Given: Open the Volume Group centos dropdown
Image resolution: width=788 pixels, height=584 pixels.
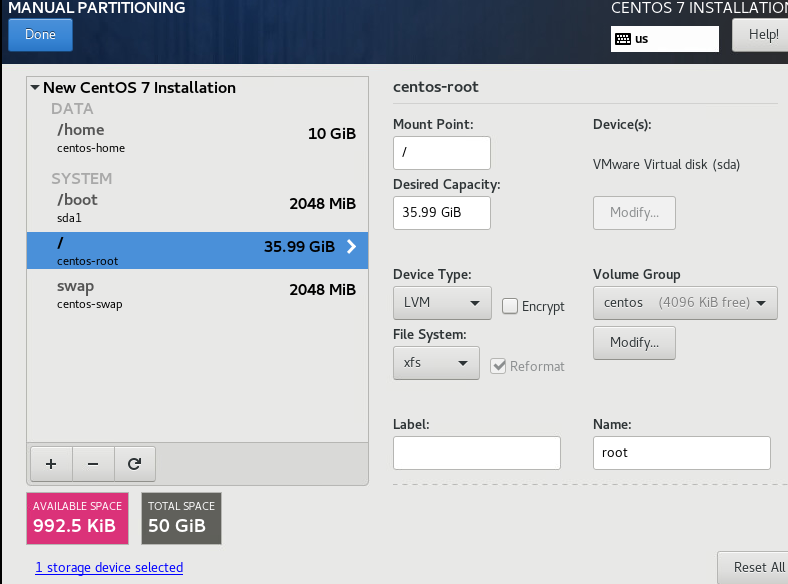Looking at the screenshot, I should (x=684, y=303).
